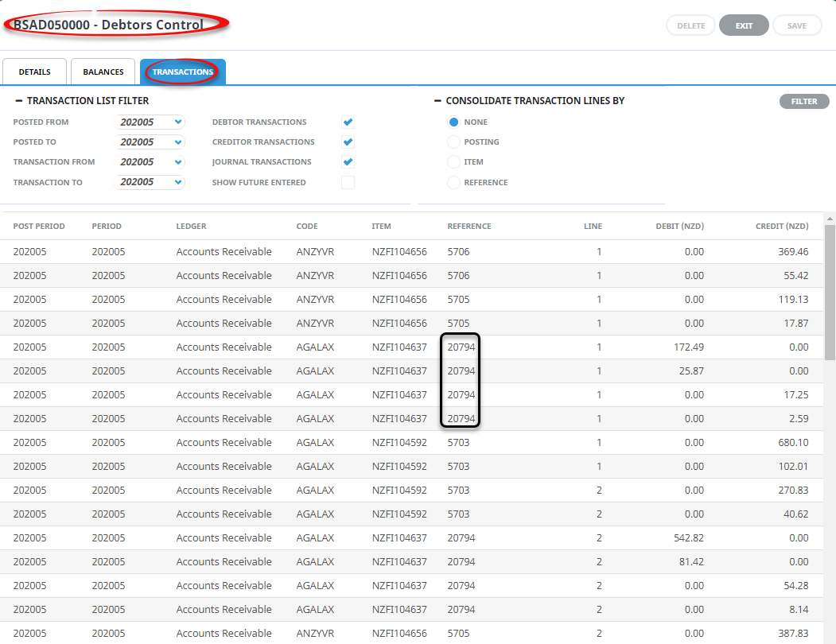Image resolution: width=836 pixels, height=644 pixels.
Task: Select the debit amount 25.87
Action: 691,371
